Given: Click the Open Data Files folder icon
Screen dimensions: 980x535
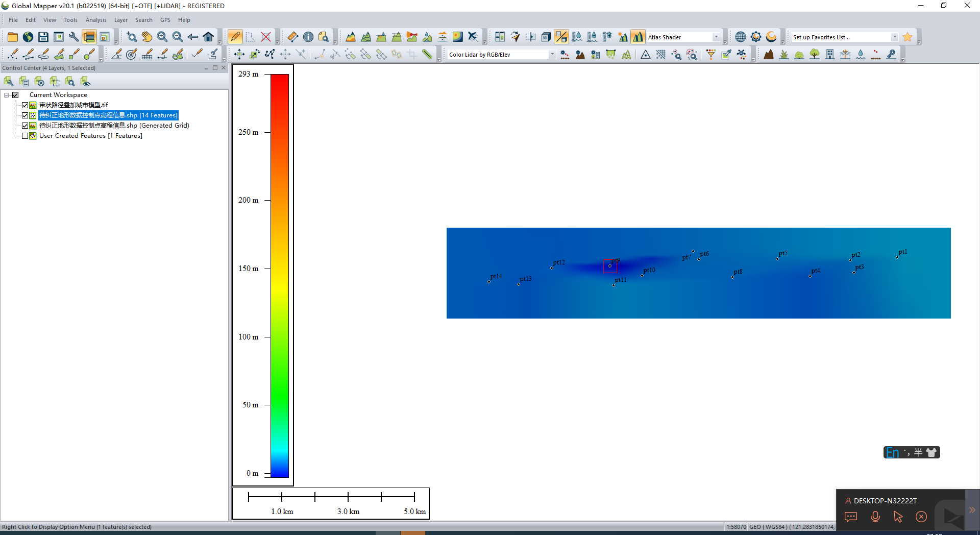Looking at the screenshot, I should coord(13,37).
